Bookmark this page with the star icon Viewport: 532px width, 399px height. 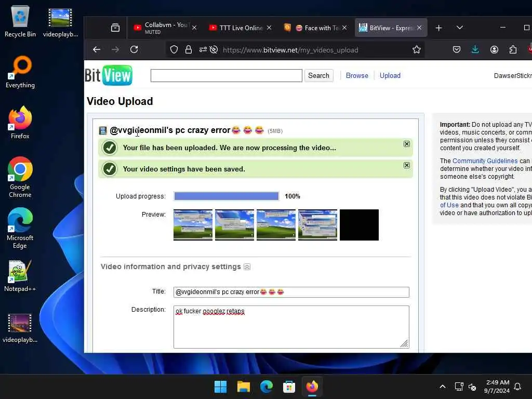pos(416,50)
